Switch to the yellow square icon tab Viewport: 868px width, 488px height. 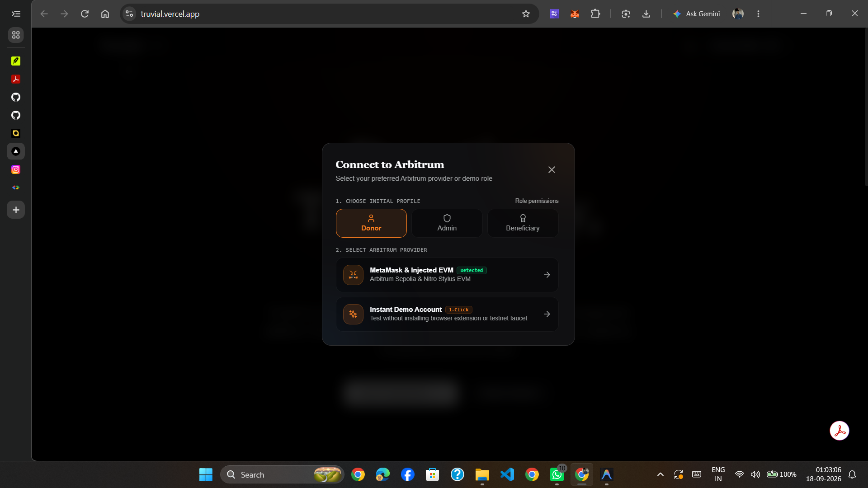click(x=16, y=133)
